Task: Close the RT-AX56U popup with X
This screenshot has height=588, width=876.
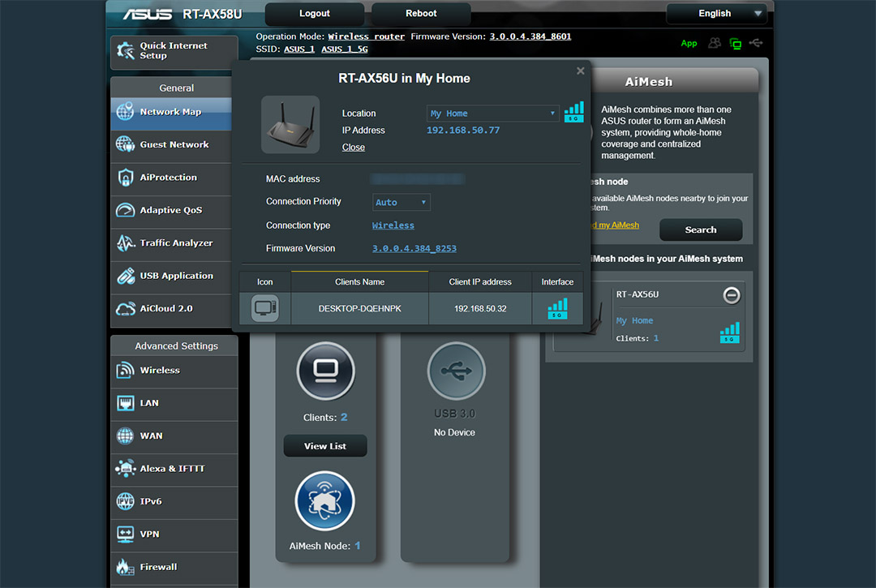Action: tap(581, 71)
